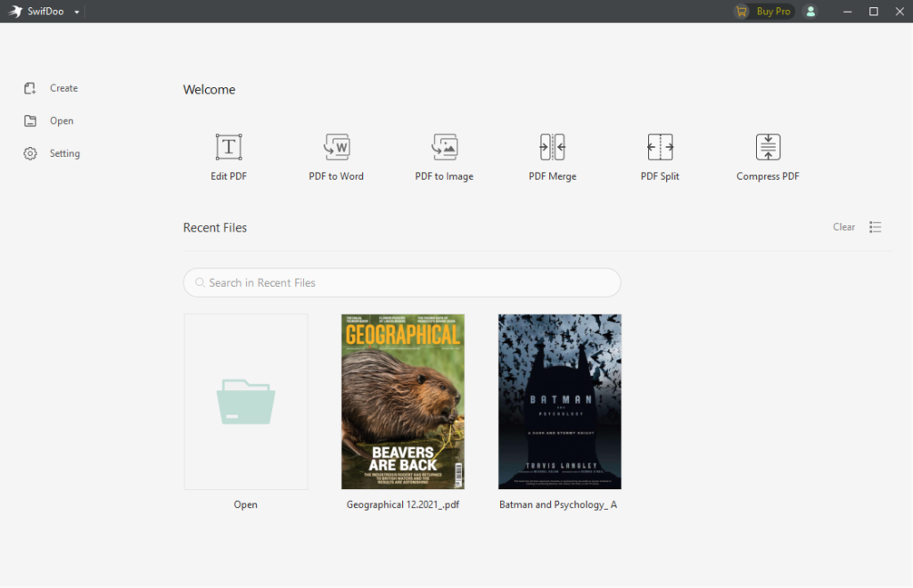Click the PDF to Word label
The image size is (913, 588).
click(336, 176)
